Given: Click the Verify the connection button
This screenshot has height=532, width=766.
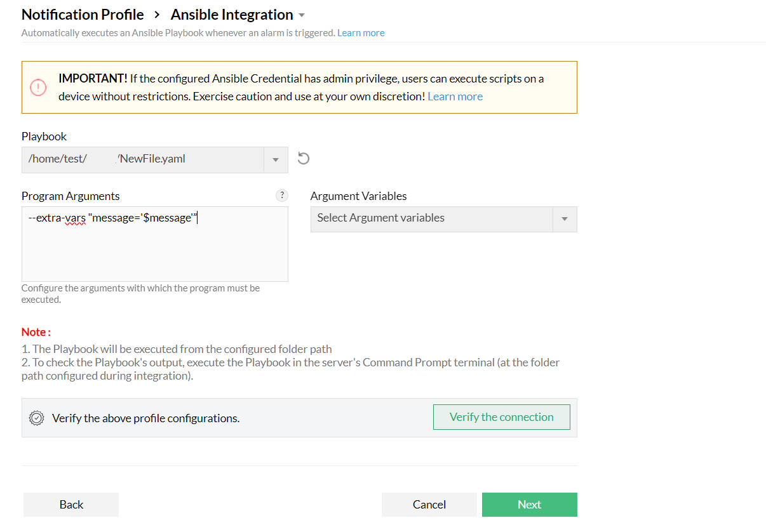Looking at the screenshot, I should [501, 417].
